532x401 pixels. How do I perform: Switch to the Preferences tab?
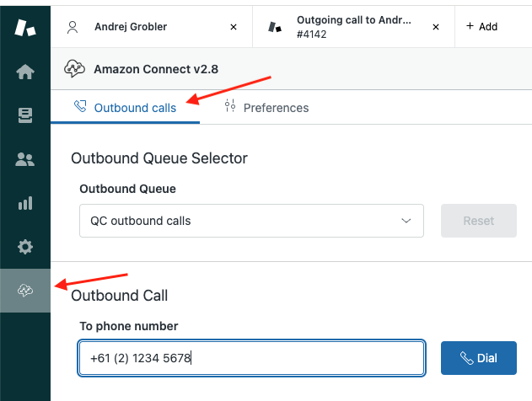266,108
